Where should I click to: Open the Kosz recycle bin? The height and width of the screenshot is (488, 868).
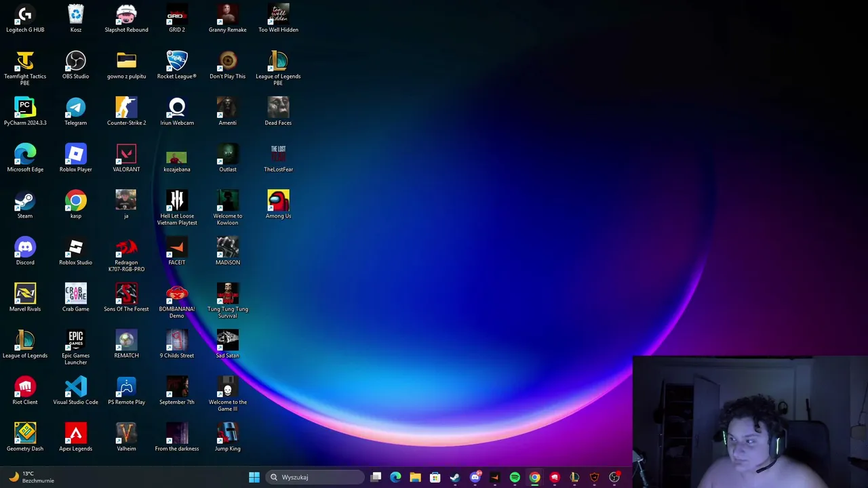pyautogui.click(x=76, y=18)
